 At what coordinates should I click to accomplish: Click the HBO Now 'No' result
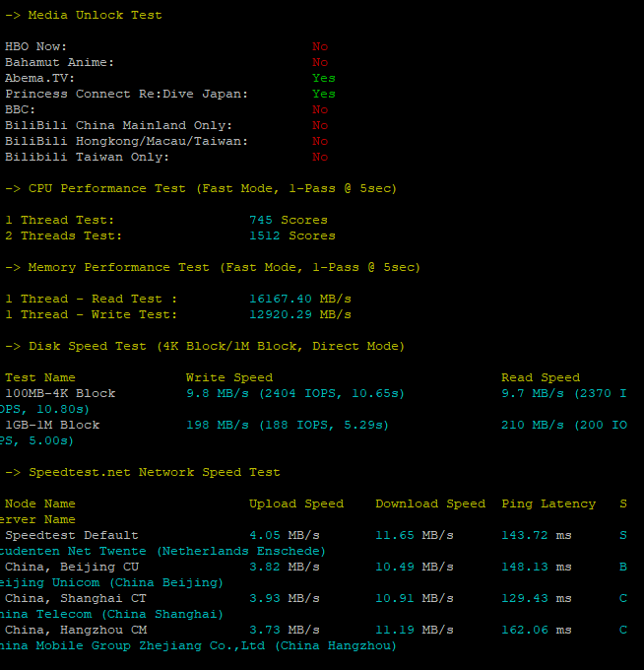(320, 46)
